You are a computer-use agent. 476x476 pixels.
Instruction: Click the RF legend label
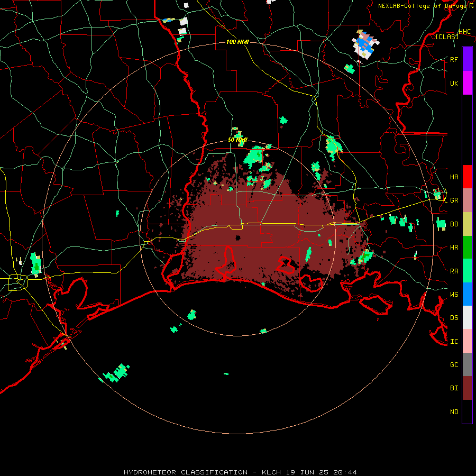(x=454, y=59)
